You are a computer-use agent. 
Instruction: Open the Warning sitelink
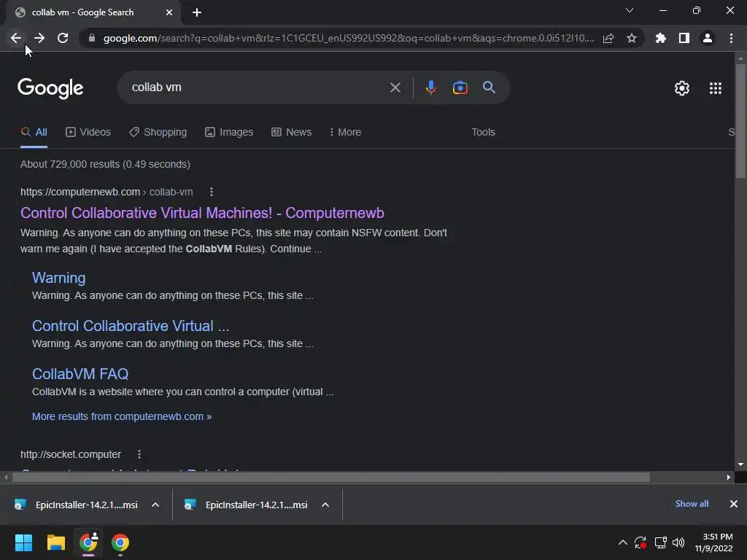(58, 278)
